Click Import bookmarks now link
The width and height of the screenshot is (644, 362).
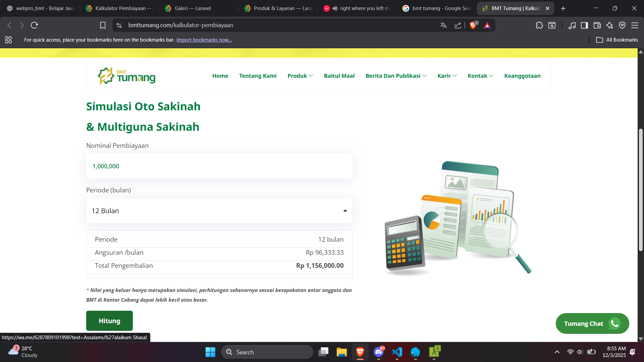204,40
